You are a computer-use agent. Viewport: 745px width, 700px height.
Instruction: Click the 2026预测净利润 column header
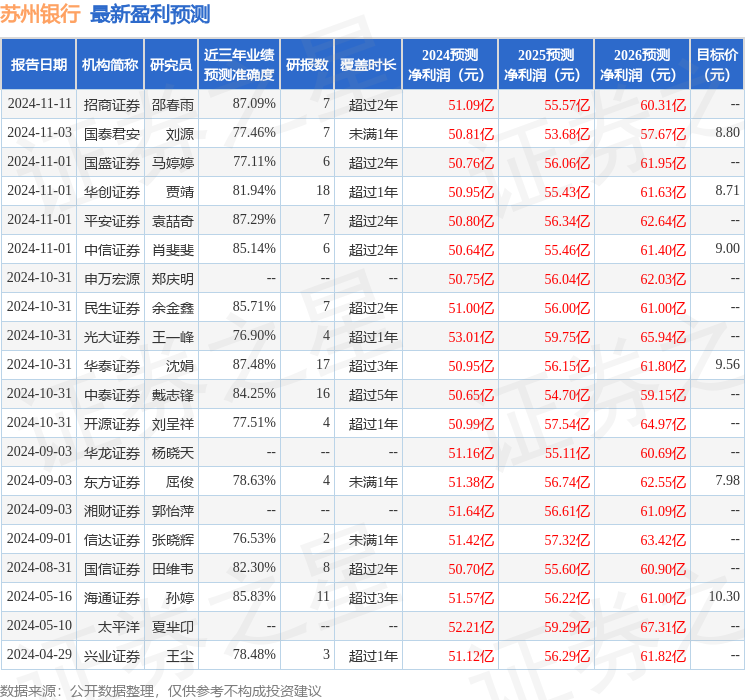642,65
